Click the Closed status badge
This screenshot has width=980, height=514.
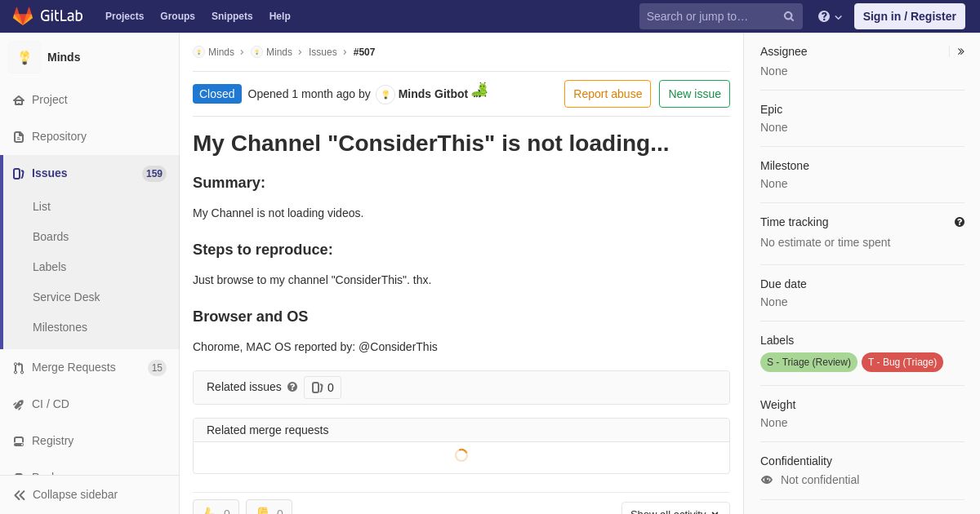tap(217, 94)
